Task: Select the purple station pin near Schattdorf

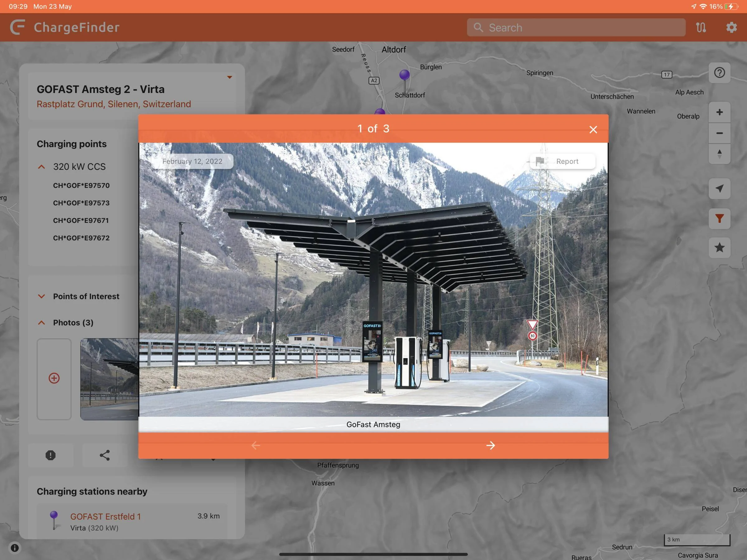Action: point(405,75)
